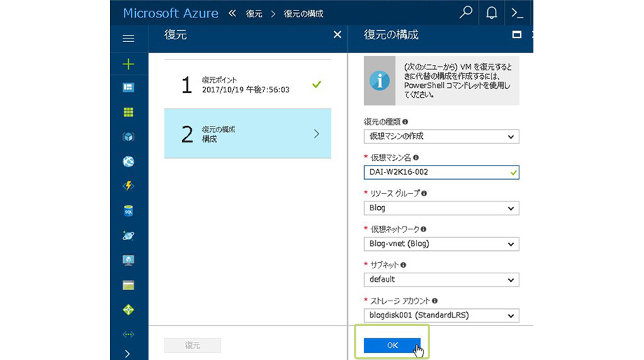Launch Cloud Shell from the header
The height and width of the screenshot is (360, 644).
click(517, 13)
